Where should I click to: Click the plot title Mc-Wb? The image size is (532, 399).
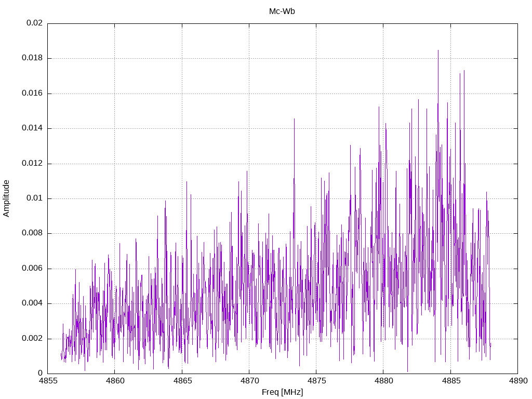click(282, 11)
